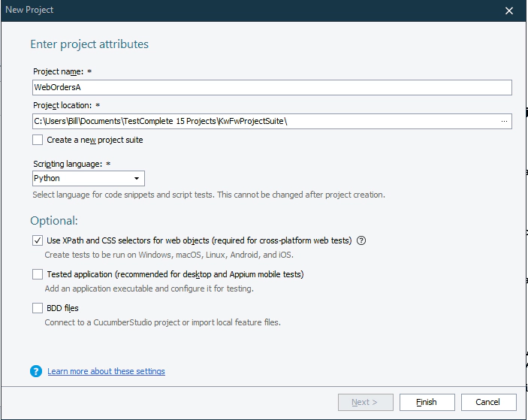The height and width of the screenshot is (420, 528).
Task: Click the Enter project attributes heading
Action: 89,44
